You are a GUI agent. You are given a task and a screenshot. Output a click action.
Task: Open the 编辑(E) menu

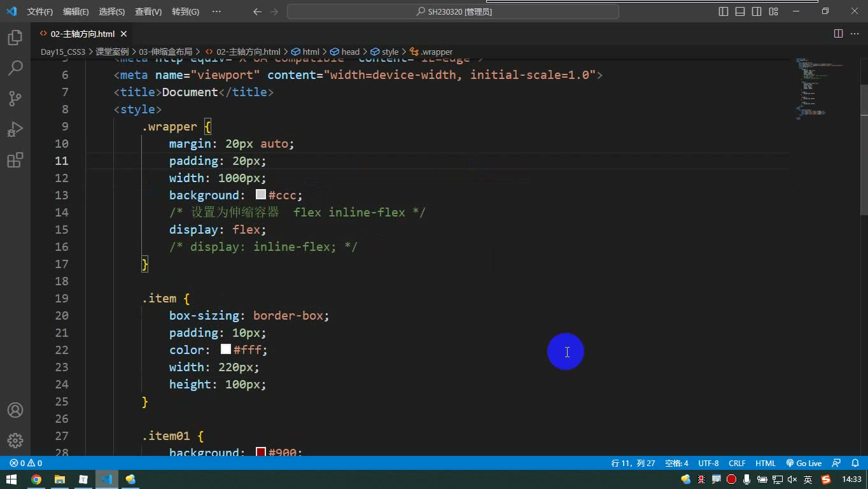[76, 11]
